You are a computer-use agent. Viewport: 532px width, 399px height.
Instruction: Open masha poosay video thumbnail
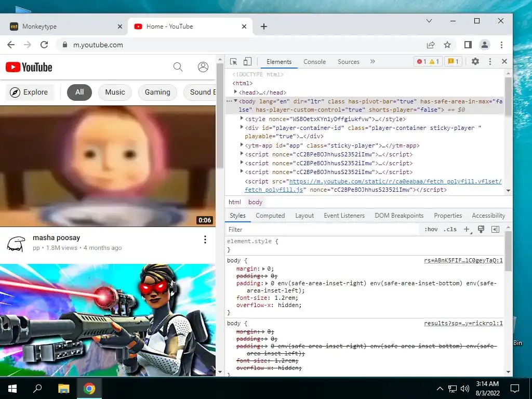coord(108,166)
